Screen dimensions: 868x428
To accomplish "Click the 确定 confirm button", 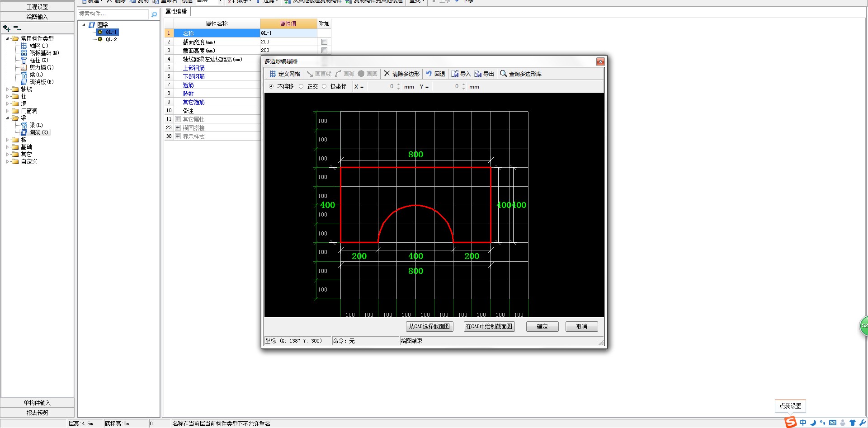I will tap(542, 326).
